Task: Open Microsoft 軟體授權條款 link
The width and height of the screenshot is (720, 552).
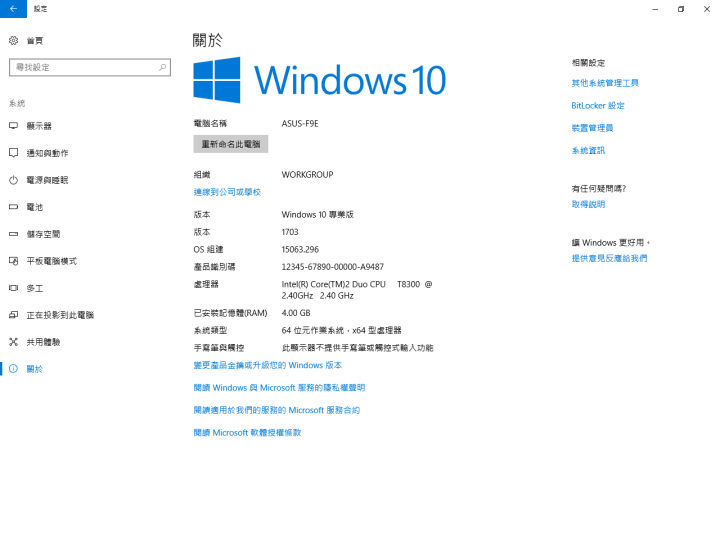Action: 247,433
